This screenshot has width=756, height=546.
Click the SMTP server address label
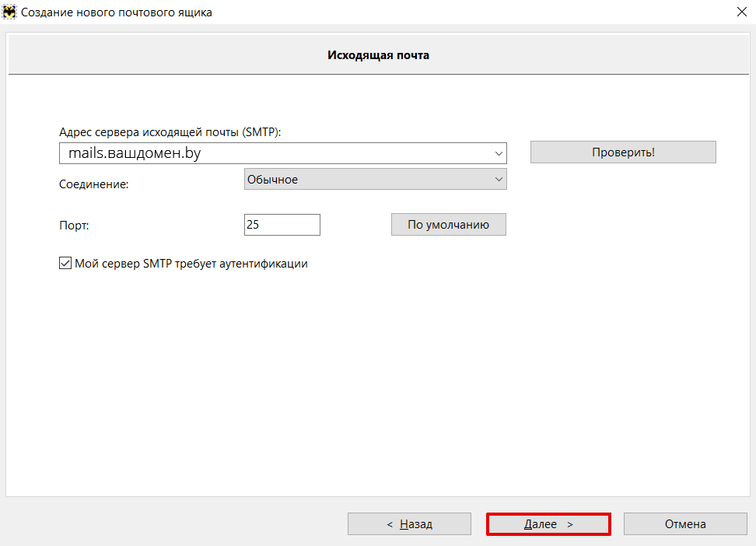(170, 132)
